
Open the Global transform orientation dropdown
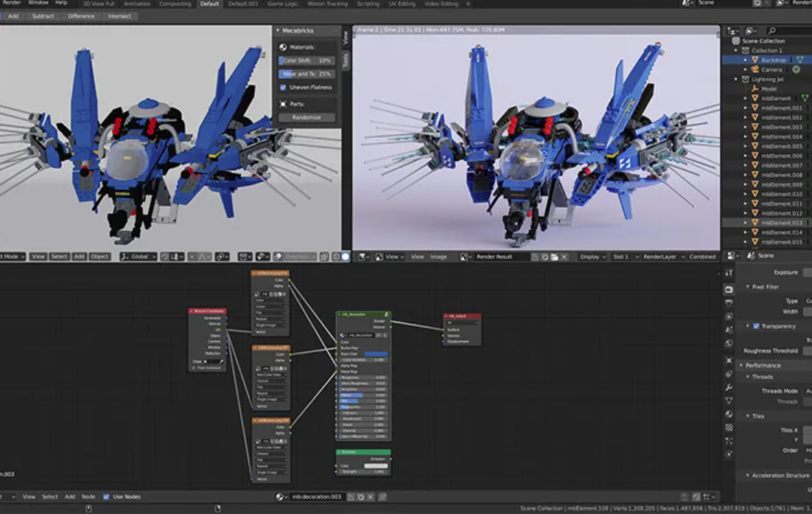(139, 257)
